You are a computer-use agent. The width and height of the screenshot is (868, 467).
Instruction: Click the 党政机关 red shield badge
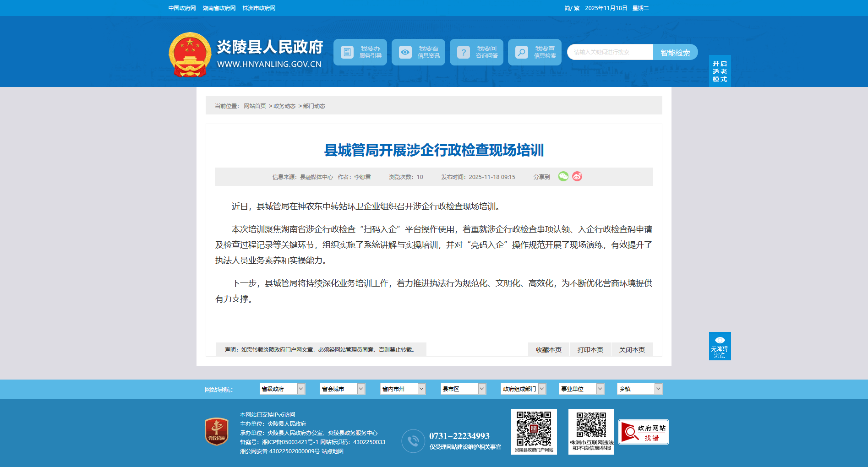pos(217,431)
